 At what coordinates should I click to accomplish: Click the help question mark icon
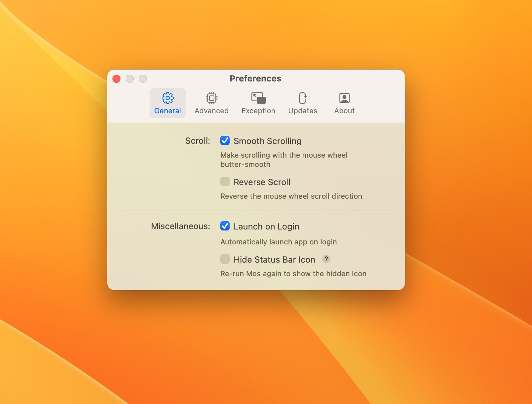coord(326,259)
